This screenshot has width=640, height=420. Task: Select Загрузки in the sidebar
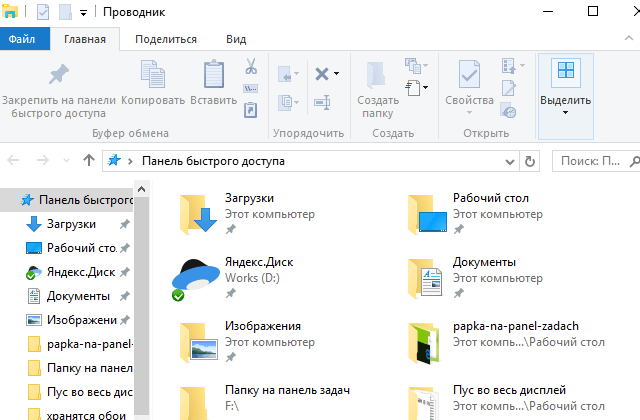pos(71,224)
